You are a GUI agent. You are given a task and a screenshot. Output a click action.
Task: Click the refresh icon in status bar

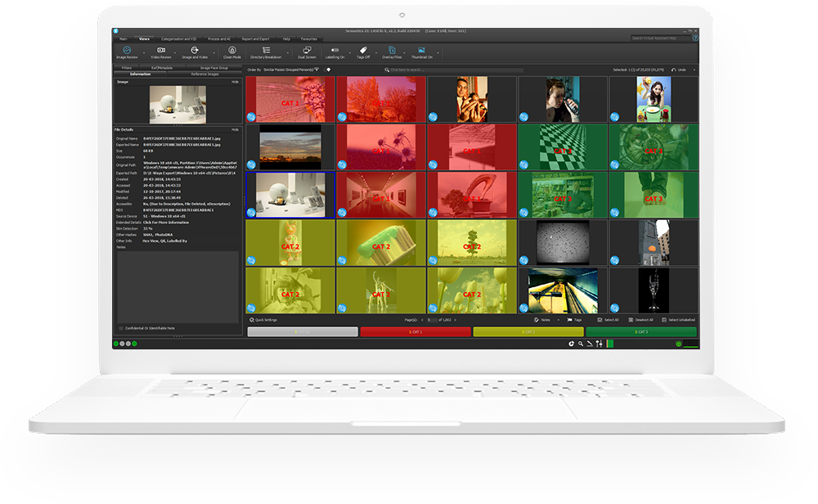571,344
